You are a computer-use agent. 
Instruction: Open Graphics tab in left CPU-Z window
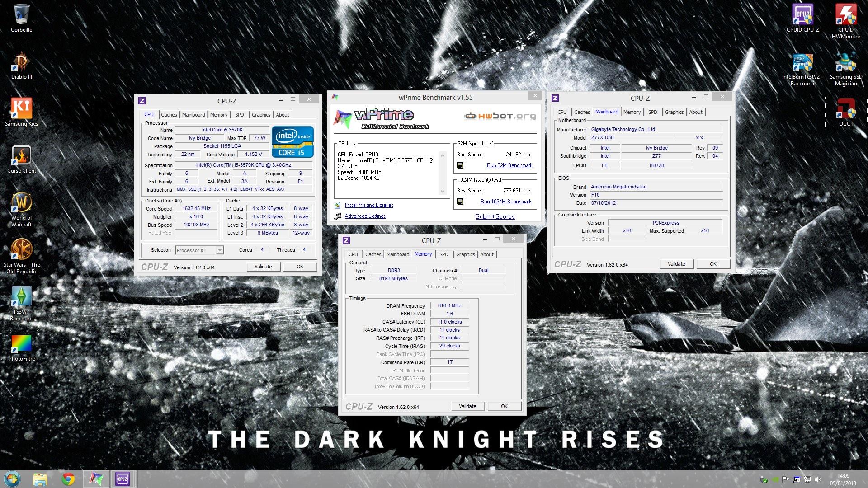coord(261,115)
